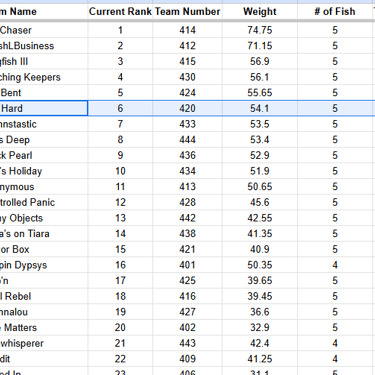Click weight cell 41.35

click(x=260, y=234)
